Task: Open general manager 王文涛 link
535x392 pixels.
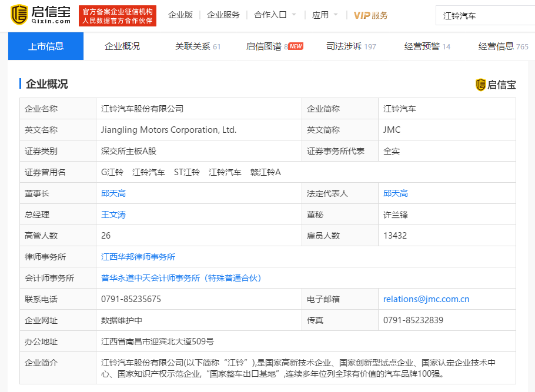Action: point(113,215)
